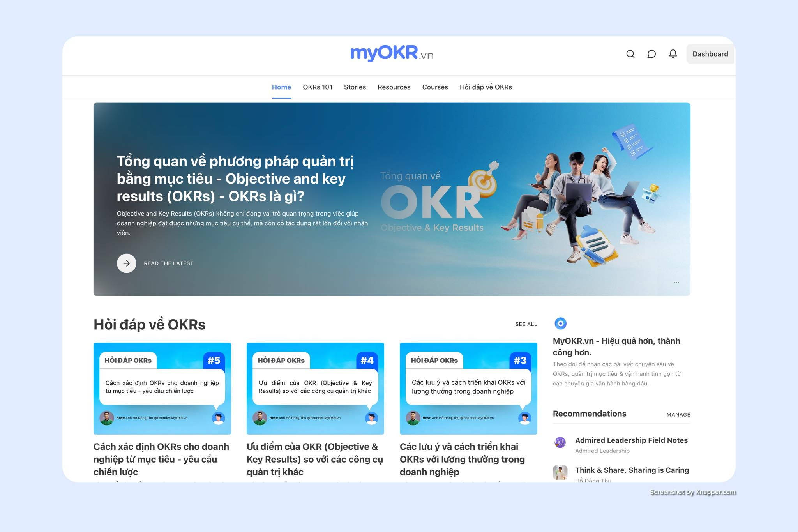Click the Dashboard button
Image resolution: width=798 pixels, height=532 pixels.
710,54
